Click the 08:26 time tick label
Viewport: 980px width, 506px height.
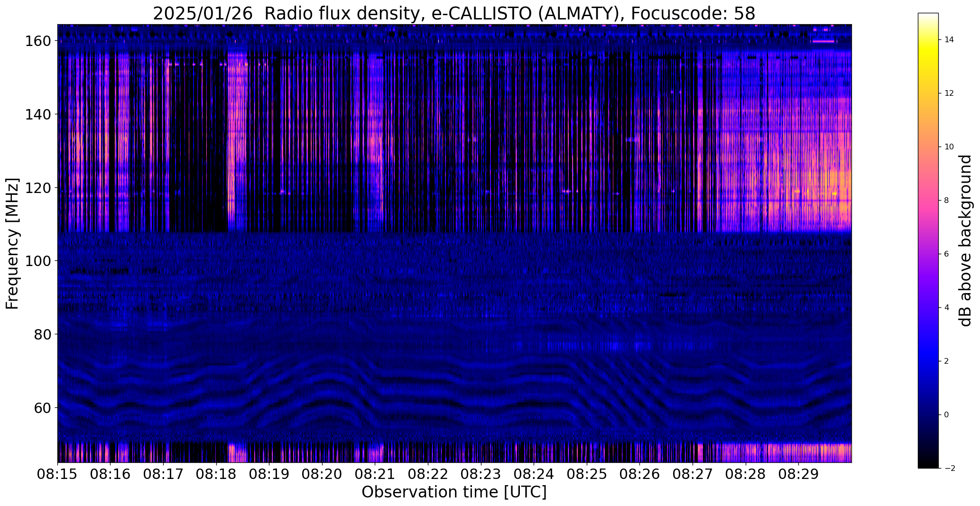coord(639,474)
